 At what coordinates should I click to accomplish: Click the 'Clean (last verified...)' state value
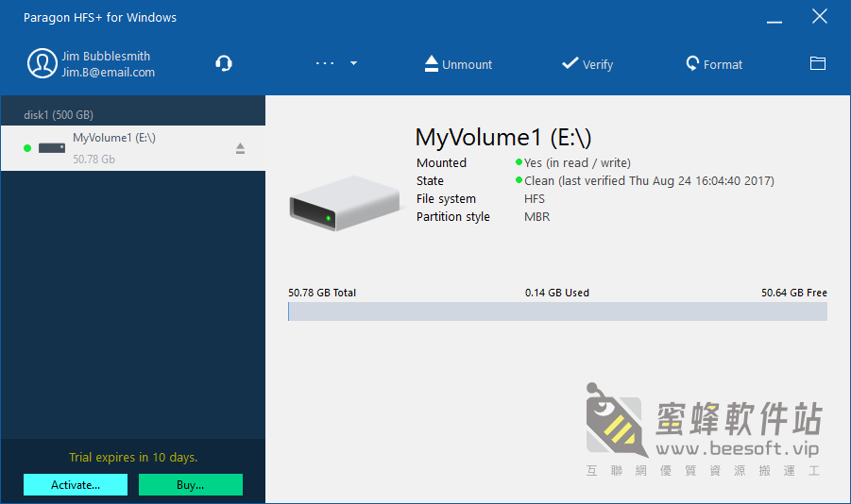pos(649,180)
